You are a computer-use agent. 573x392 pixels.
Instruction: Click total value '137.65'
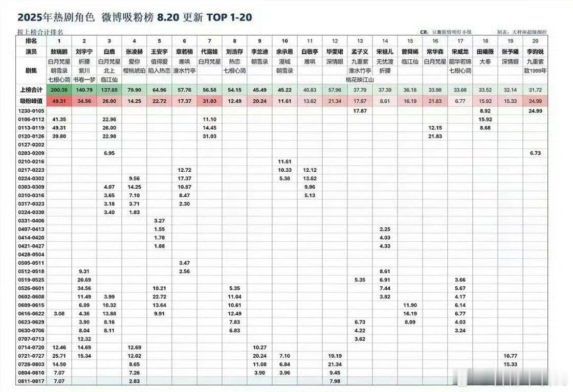point(109,90)
